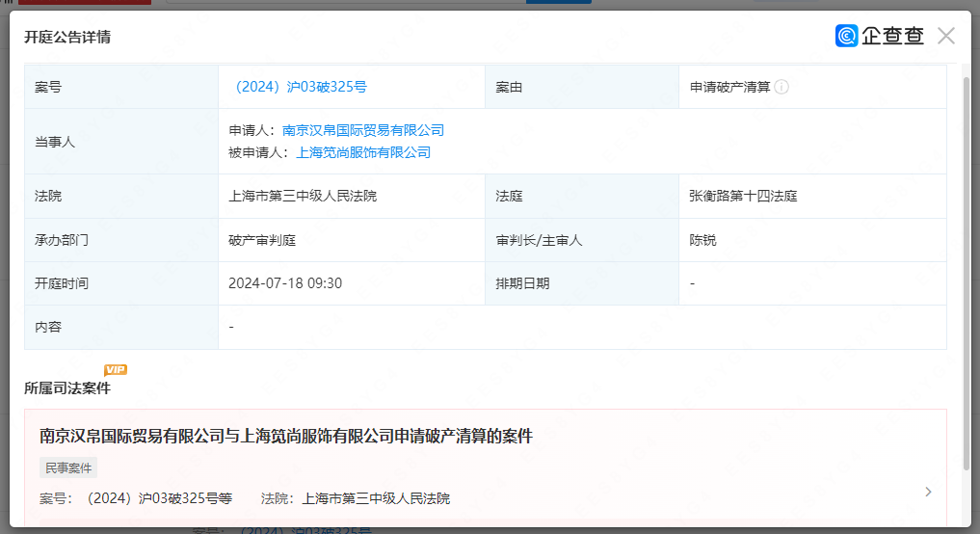Select the 开庭公告详情 title text
This screenshot has width=980, height=534.
pyautogui.click(x=67, y=37)
